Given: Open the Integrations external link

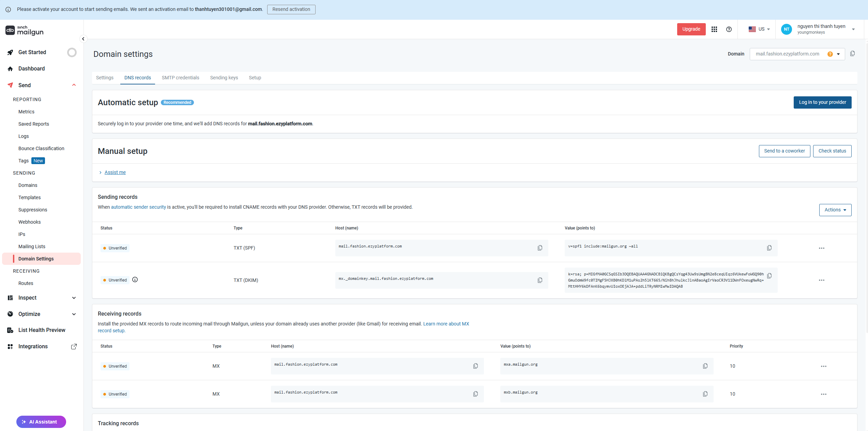Looking at the screenshot, I should tap(74, 347).
